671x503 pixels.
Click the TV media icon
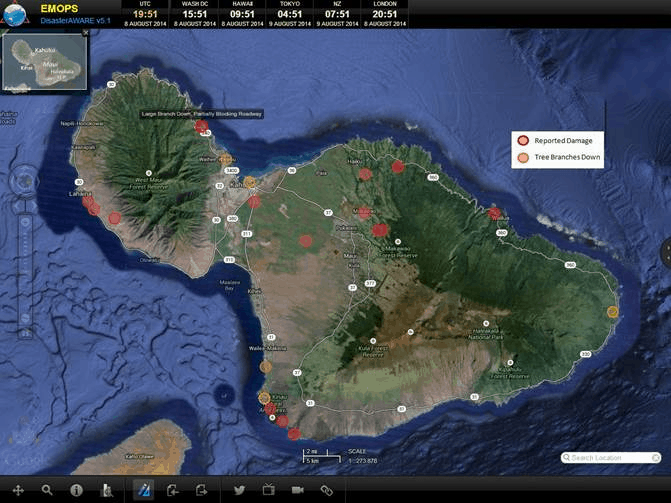(x=269, y=490)
